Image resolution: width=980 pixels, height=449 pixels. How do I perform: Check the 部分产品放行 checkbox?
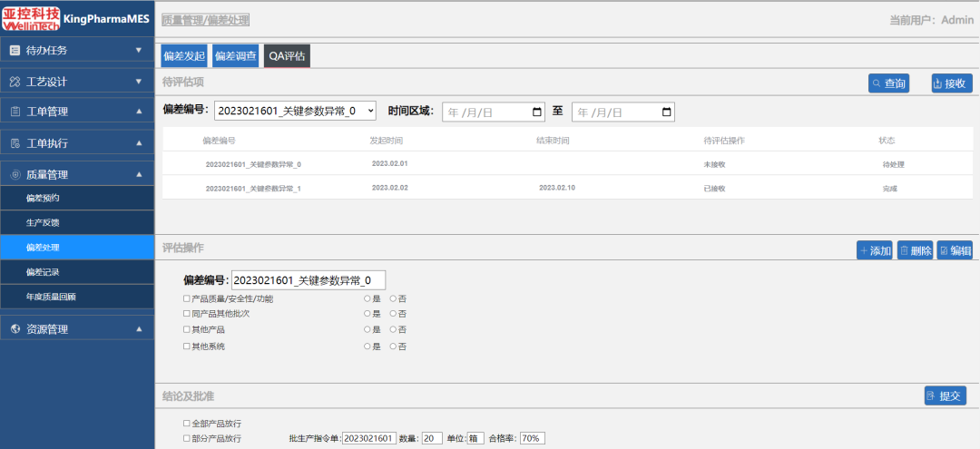[186, 438]
